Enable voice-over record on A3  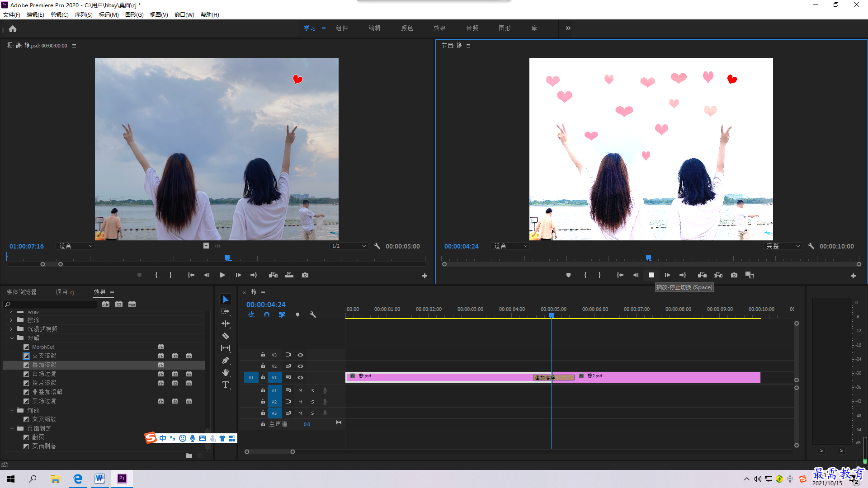pyautogui.click(x=325, y=413)
